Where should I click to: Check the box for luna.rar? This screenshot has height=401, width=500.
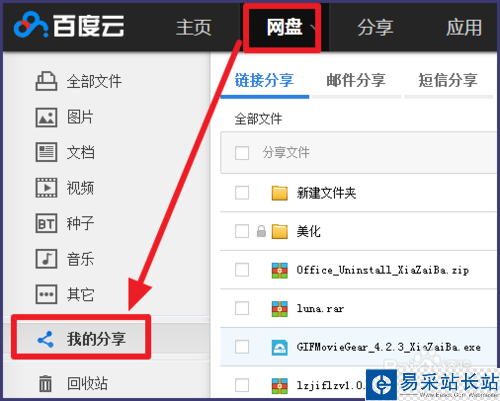[242, 308]
